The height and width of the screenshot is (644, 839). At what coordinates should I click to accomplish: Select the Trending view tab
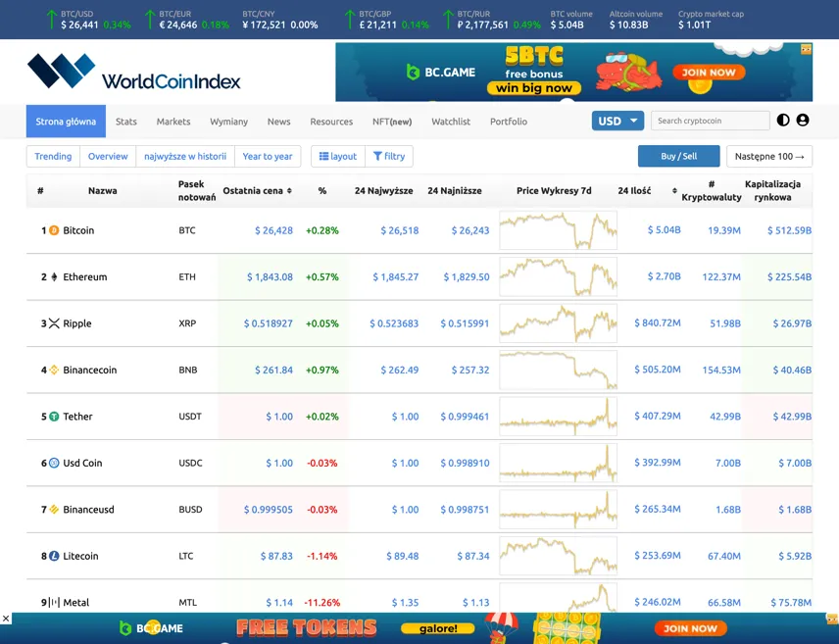point(53,156)
